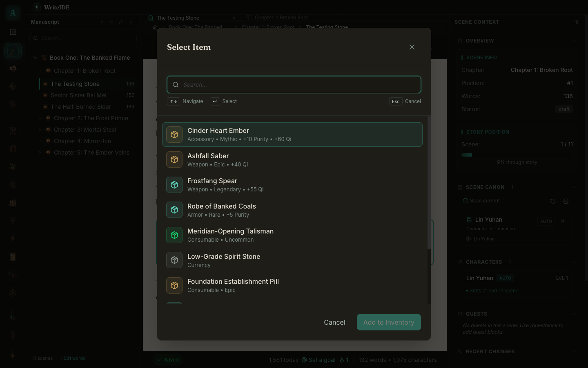Viewport: 588px width, 368px height.
Task: Click the Foundation Establishment Pill icon
Action: [x=174, y=285]
